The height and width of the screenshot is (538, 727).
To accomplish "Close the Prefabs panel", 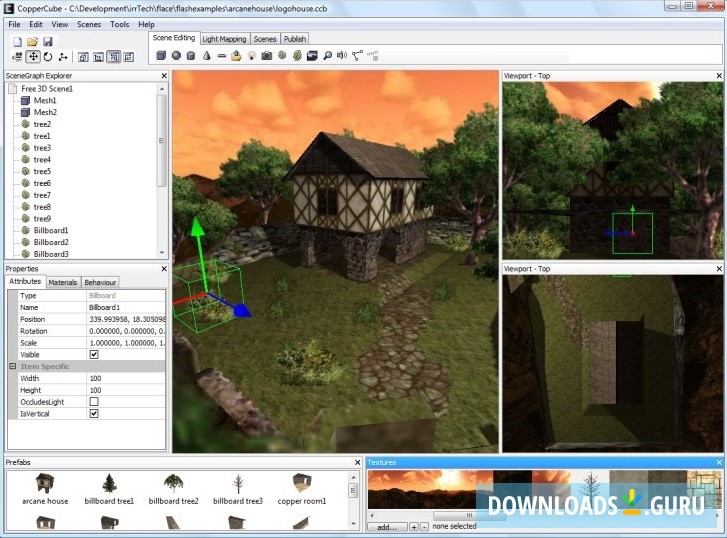I will pyautogui.click(x=357, y=462).
